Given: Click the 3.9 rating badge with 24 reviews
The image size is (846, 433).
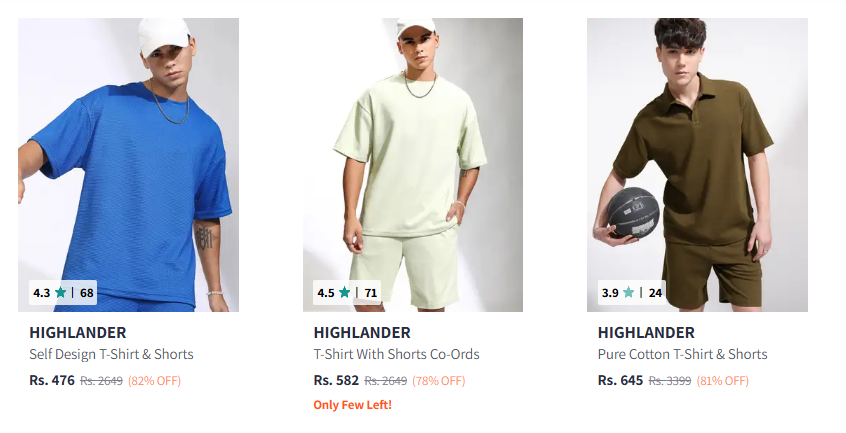Looking at the screenshot, I should click(x=631, y=293).
